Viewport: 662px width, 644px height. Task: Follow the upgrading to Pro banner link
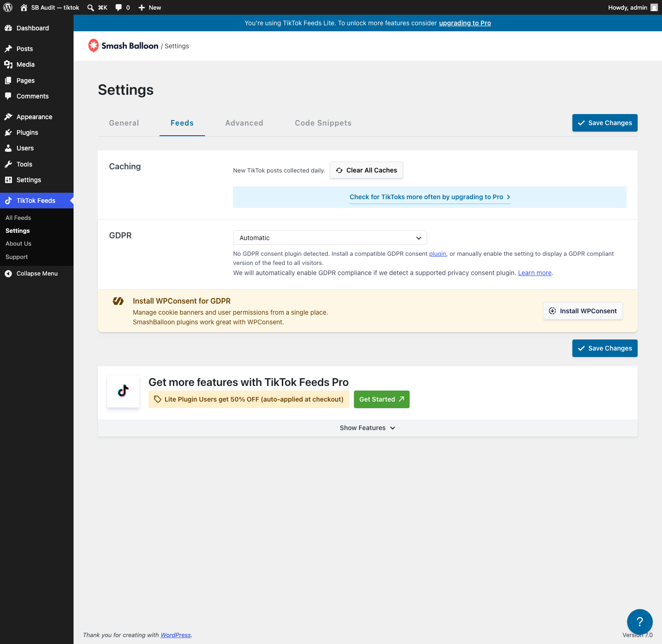pyautogui.click(x=465, y=23)
